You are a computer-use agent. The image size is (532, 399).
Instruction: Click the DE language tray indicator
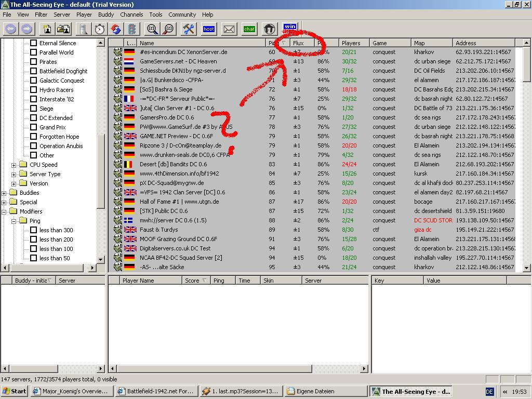click(x=489, y=392)
